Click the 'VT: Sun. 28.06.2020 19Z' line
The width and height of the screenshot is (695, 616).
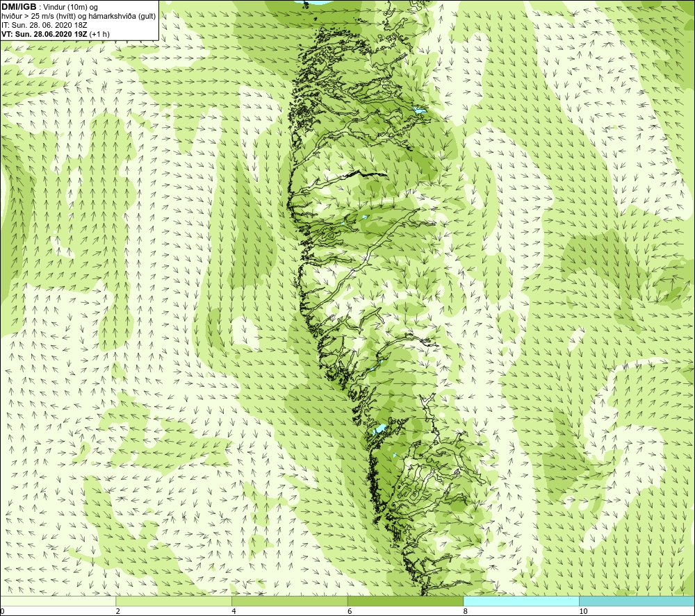(44, 34)
